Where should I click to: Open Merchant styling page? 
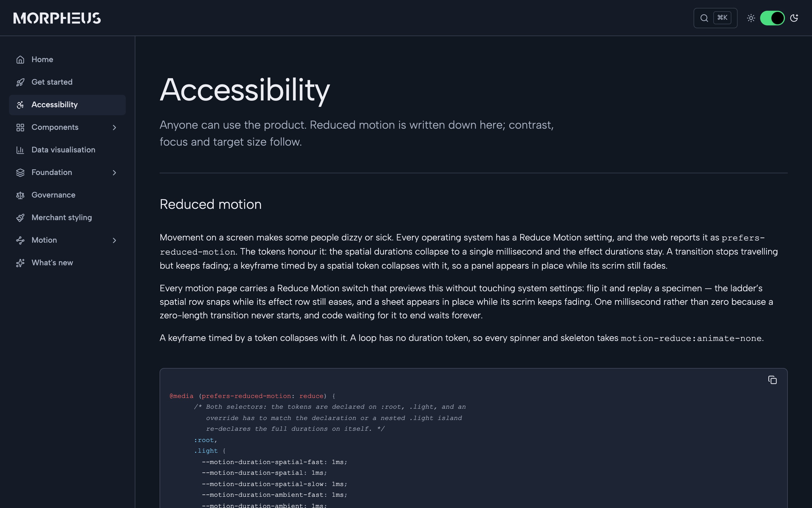[x=62, y=218]
